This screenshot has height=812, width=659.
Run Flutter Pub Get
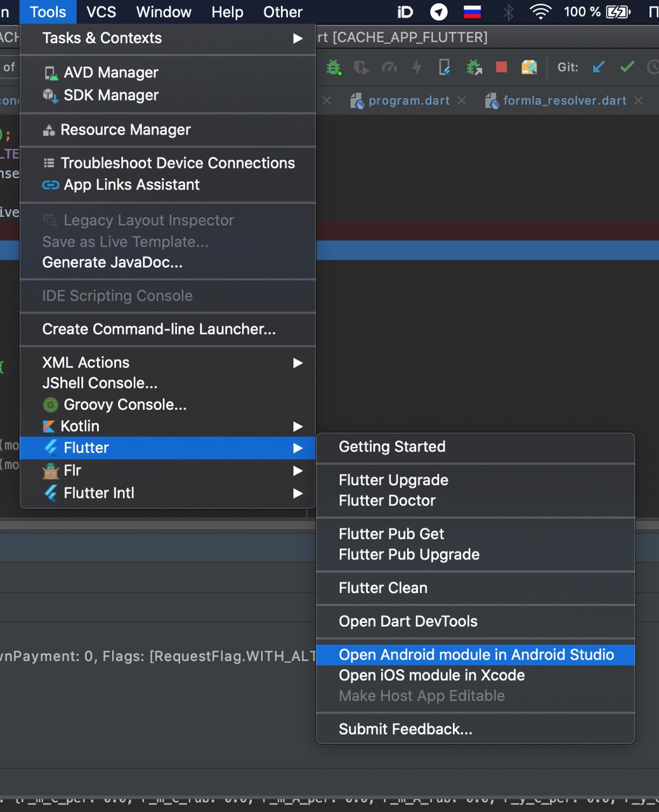pyautogui.click(x=476, y=534)
